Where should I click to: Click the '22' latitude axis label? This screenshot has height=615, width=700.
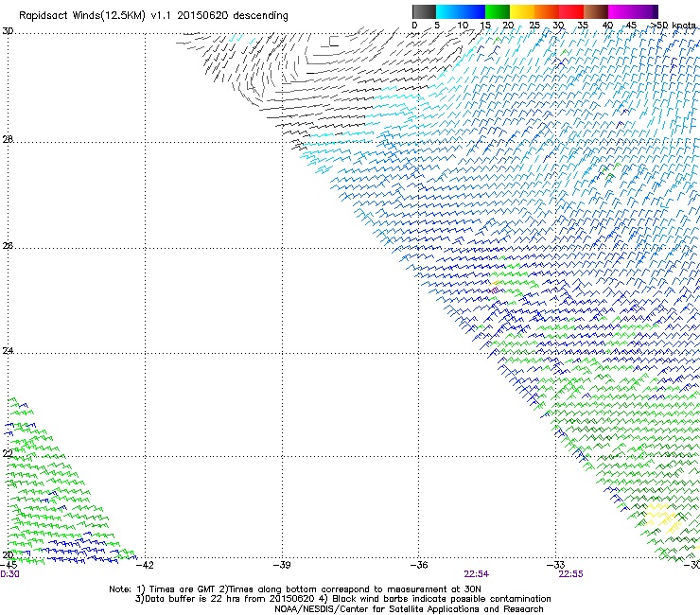8,453
